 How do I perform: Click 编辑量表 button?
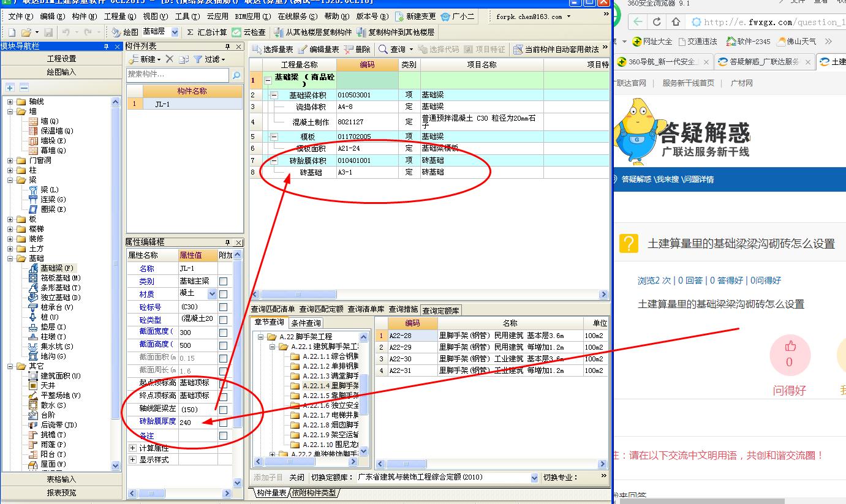(x=319, y=49)
